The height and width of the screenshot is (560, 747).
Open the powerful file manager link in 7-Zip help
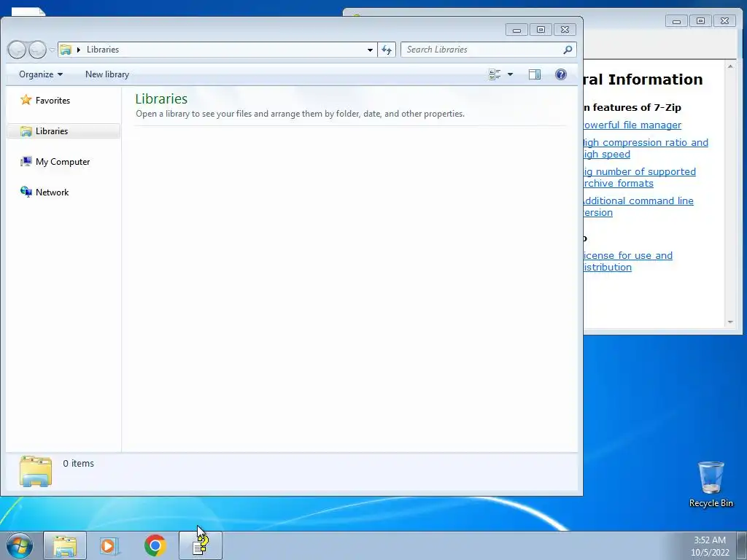click(x=632, y=125)
